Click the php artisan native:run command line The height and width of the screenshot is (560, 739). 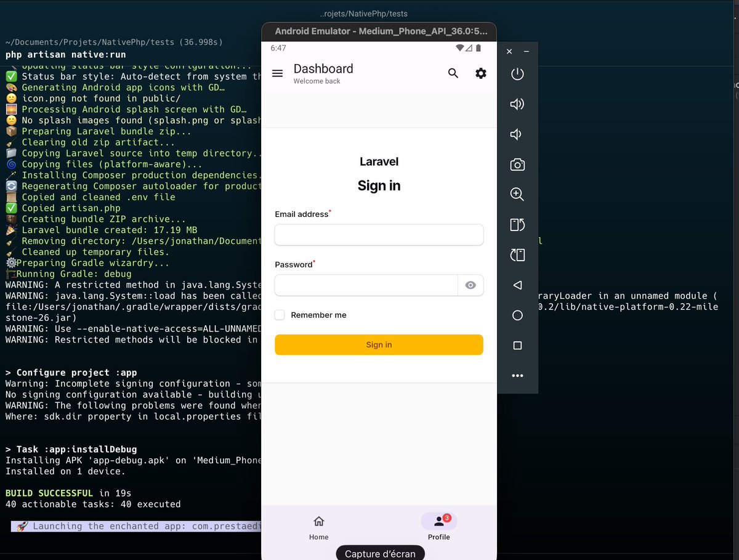(65, 54)
